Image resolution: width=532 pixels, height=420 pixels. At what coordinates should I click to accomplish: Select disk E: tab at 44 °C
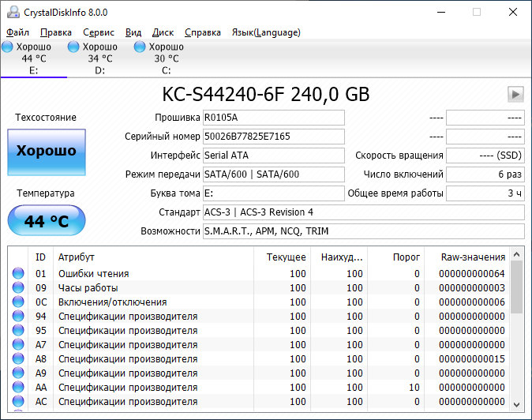34,58
